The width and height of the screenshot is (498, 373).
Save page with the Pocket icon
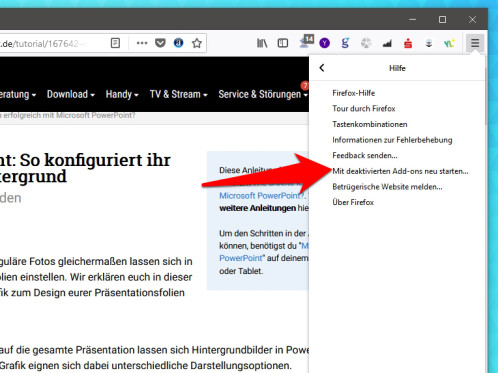click(x=160, y=43)
